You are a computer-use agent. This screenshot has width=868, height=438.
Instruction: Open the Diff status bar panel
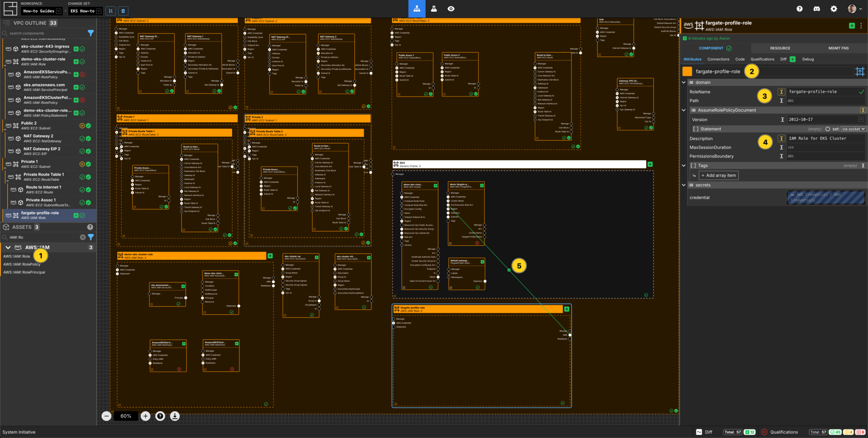tap(704, 432)
